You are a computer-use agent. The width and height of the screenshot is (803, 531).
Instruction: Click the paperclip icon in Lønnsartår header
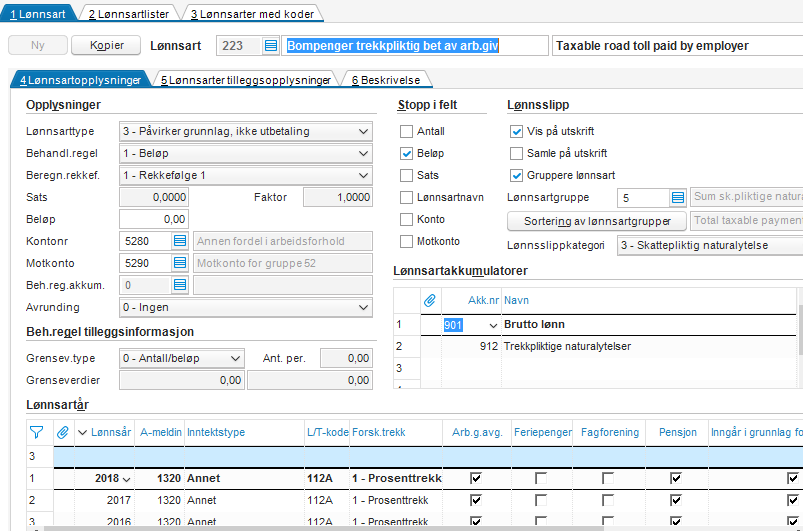[x=62, y=432]
